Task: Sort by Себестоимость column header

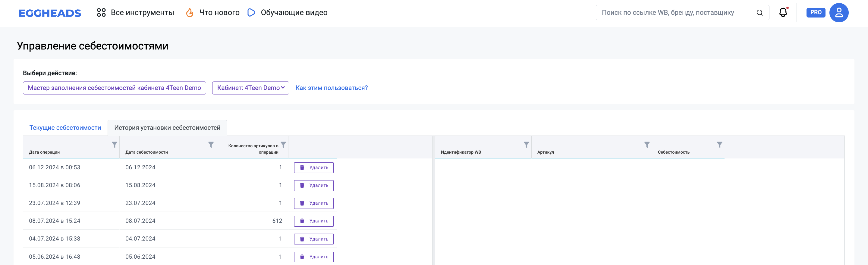Action: click(674, 152)
